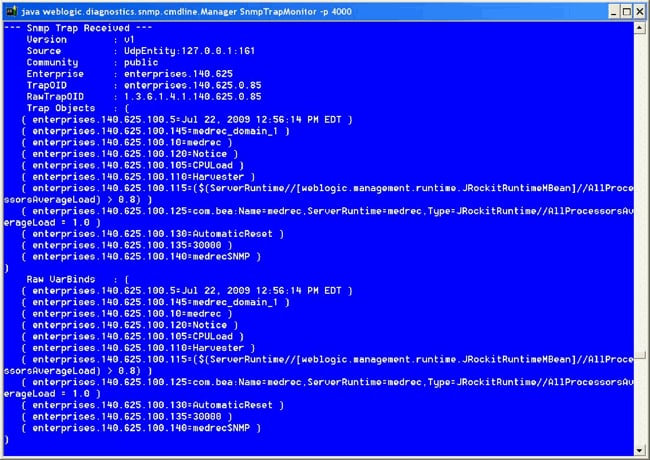The width and height of the screenshot is (650, 460).
Task: Click 'medrec_domain_1' entry under Raw VarBinds
Action: [155, 302]
